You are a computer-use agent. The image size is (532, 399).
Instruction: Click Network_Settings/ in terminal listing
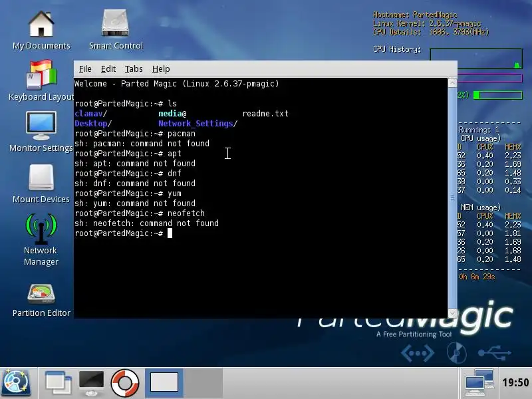198,124
